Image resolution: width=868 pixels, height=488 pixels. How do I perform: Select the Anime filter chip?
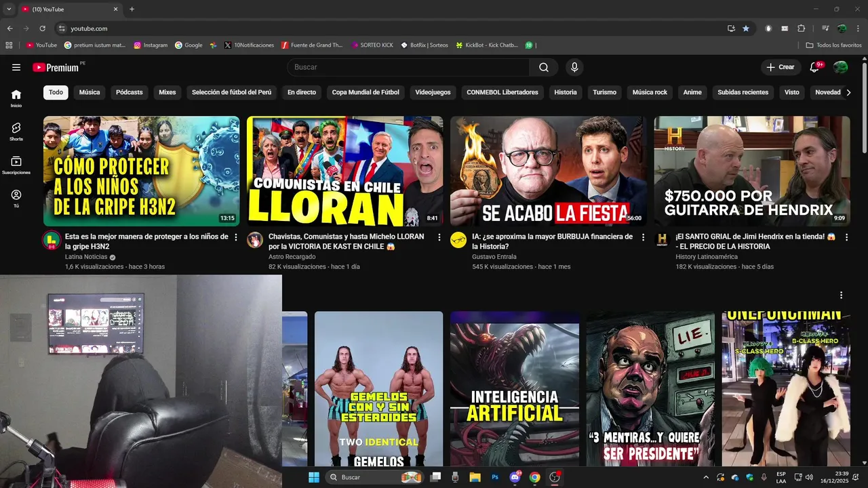(x=692, y=92)
